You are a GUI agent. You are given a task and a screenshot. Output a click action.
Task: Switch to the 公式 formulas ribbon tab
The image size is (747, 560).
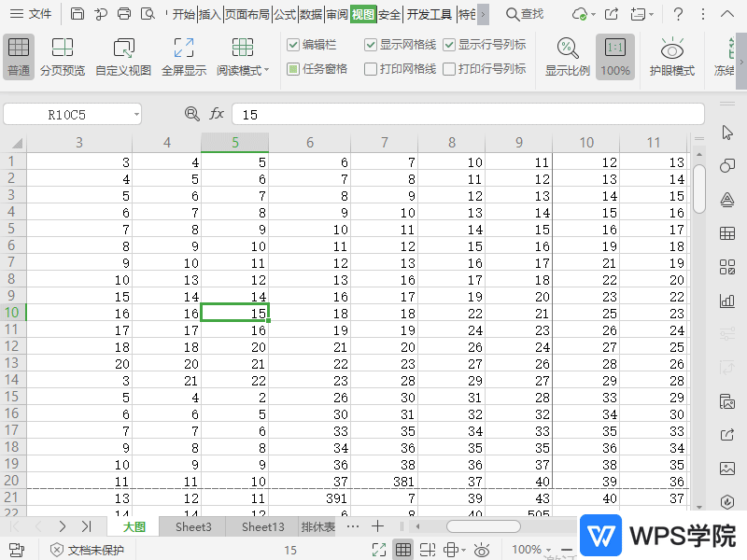click(x=285, y=14)
